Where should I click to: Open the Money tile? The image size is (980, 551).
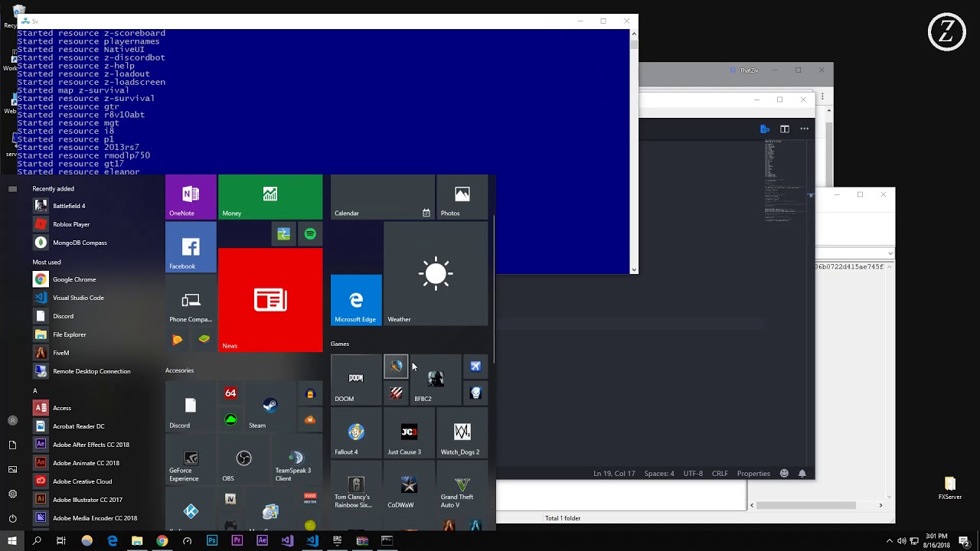(270, 197)
